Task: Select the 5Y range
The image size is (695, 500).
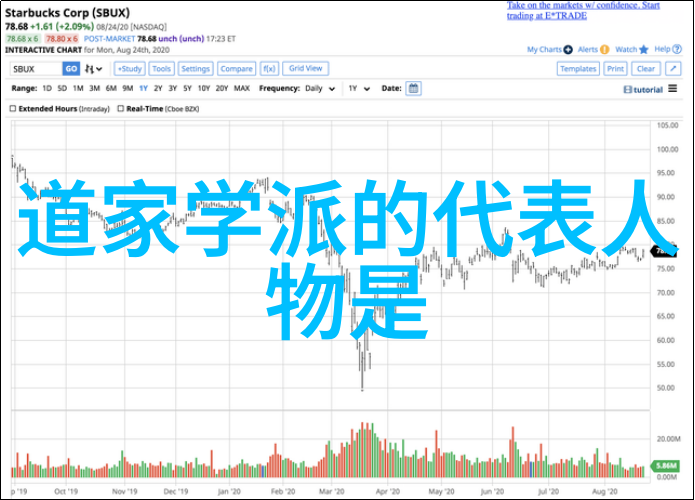Action: pos(187,88)
